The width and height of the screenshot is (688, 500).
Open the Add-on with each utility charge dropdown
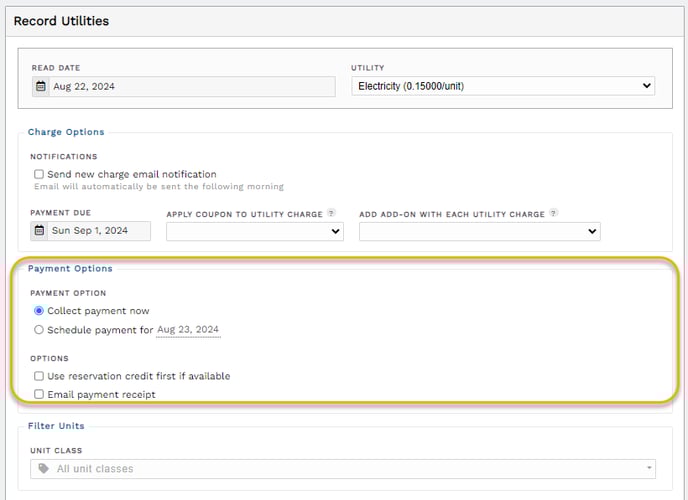(x=480, y=231)
